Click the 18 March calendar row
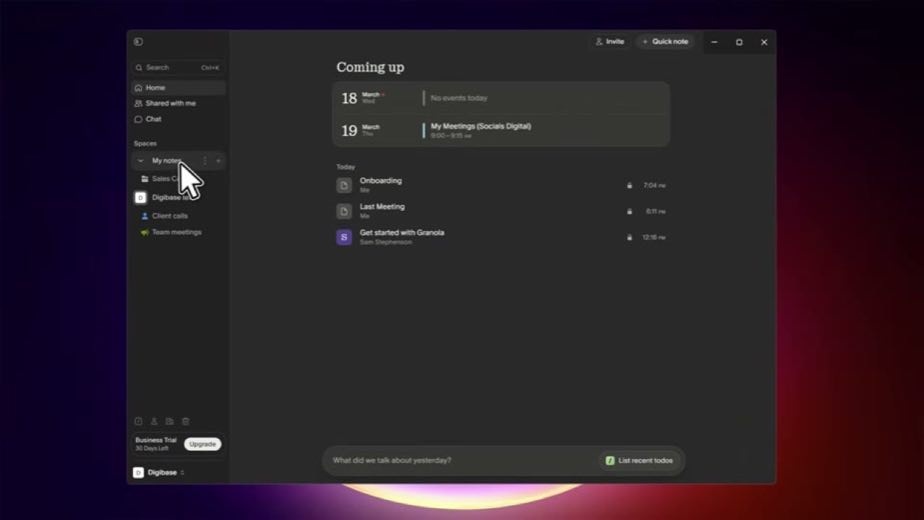This screenshot has height=520, width=924. pyautogui.click(x=501, y=98)
